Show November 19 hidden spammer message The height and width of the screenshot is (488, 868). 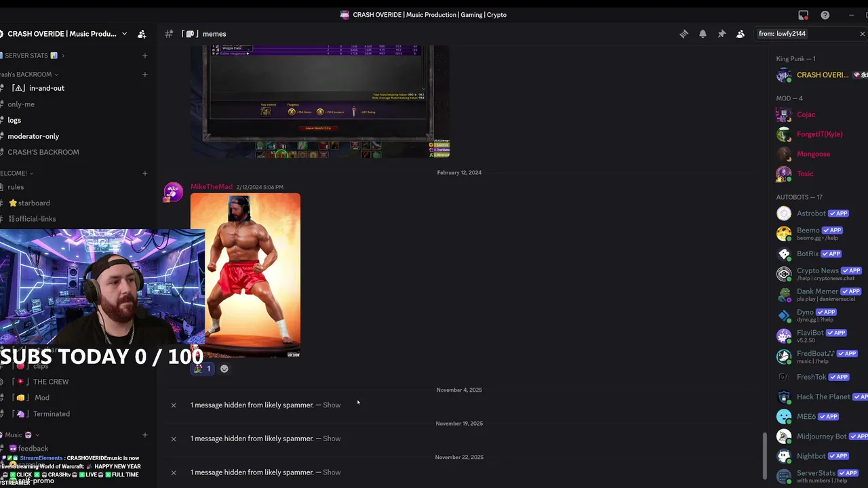332,439
